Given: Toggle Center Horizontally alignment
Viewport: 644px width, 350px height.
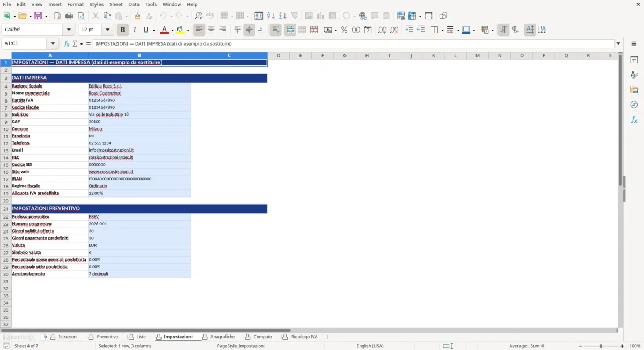Looking at the screenshot, I should coord(211,30).
